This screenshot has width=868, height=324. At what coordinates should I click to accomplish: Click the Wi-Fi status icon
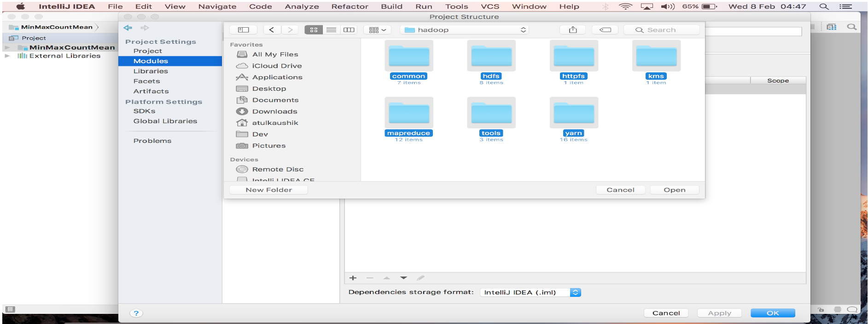(x=625, y=6)
